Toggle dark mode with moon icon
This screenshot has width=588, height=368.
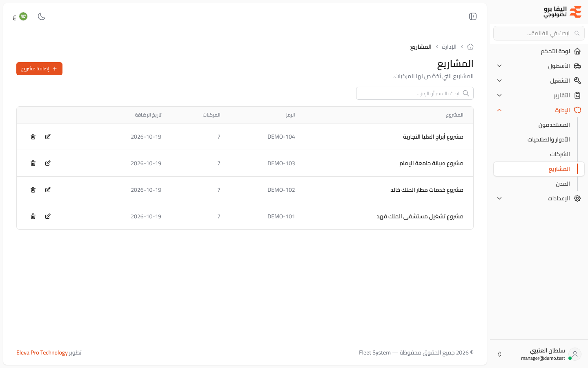(x=42, y=16)
